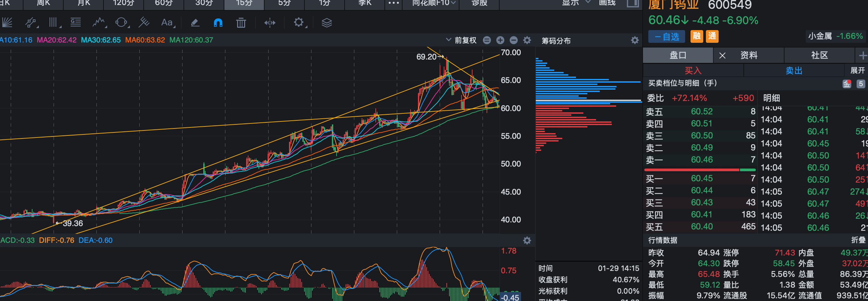Click the plus icon beside 前复权

click(x=500, y=40)
